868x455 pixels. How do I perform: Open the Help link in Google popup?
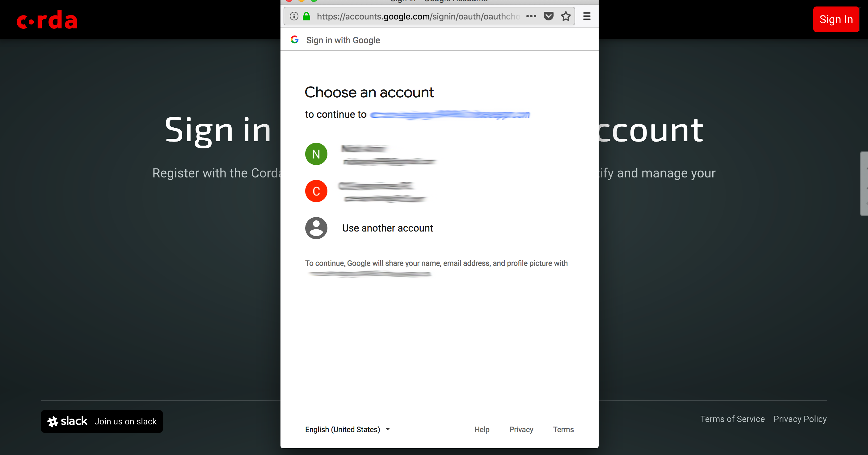pyautogui.click(x=482, y=429)
